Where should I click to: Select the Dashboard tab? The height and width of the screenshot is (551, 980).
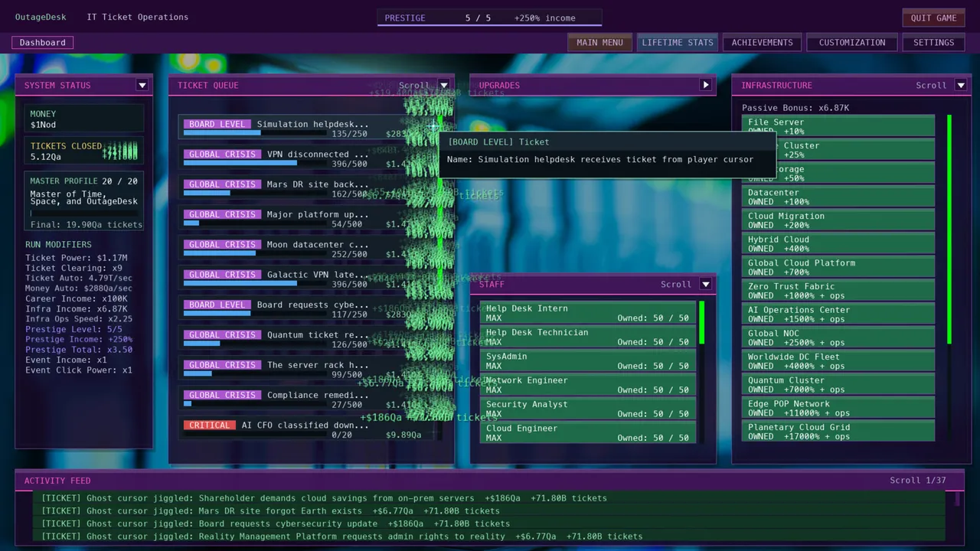pos(43,43)
